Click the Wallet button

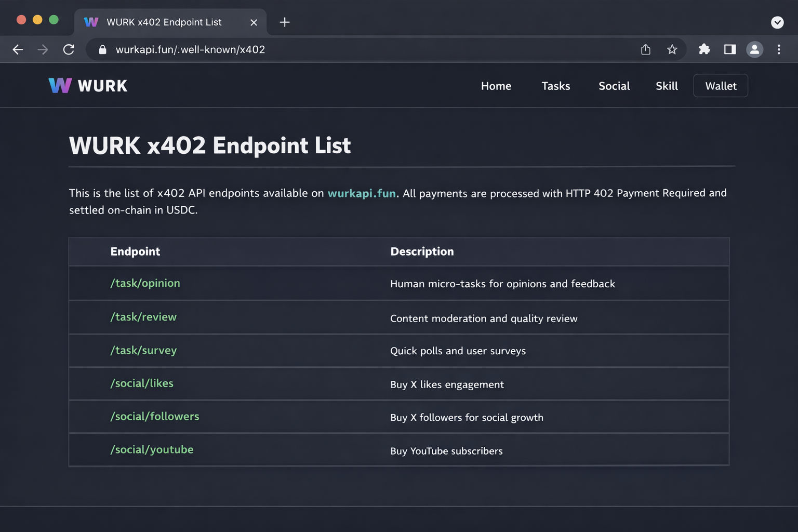pyautogui.click(x=721, y=86)
